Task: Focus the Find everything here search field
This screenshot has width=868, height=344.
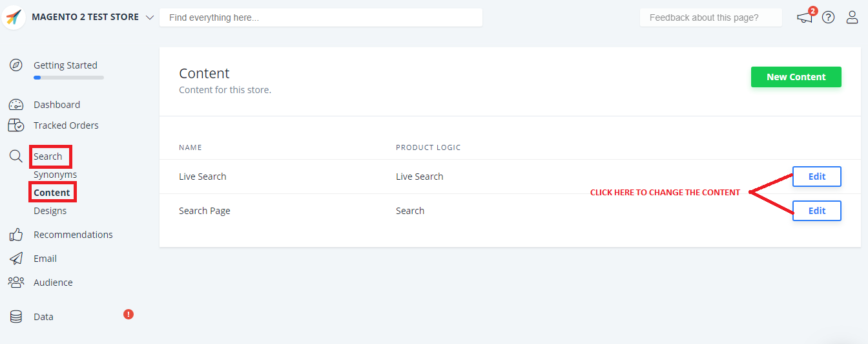Action: pyautogui.click(x=320, y=17)
